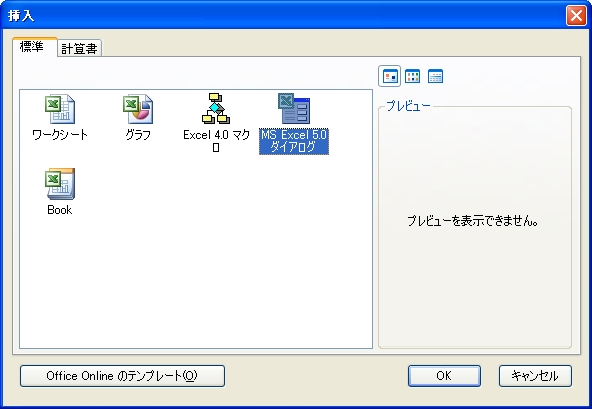Click the キャンセル button

[535, 376]
